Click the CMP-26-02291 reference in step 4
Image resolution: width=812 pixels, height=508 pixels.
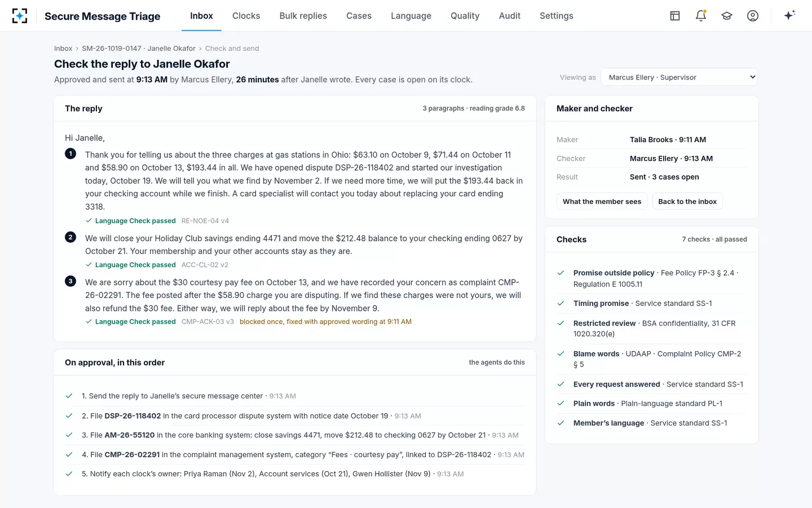[x=132, y=455]
